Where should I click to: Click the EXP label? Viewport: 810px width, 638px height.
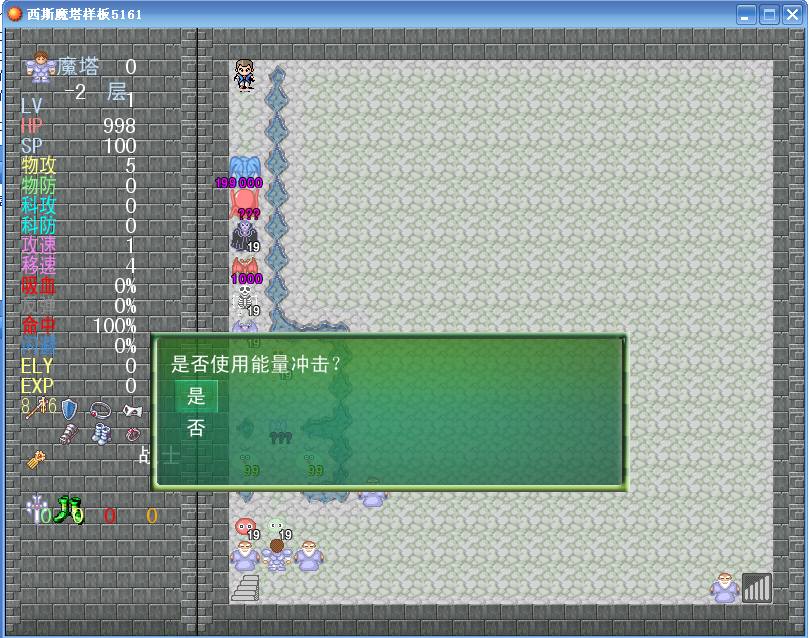(x=37, y=386)
